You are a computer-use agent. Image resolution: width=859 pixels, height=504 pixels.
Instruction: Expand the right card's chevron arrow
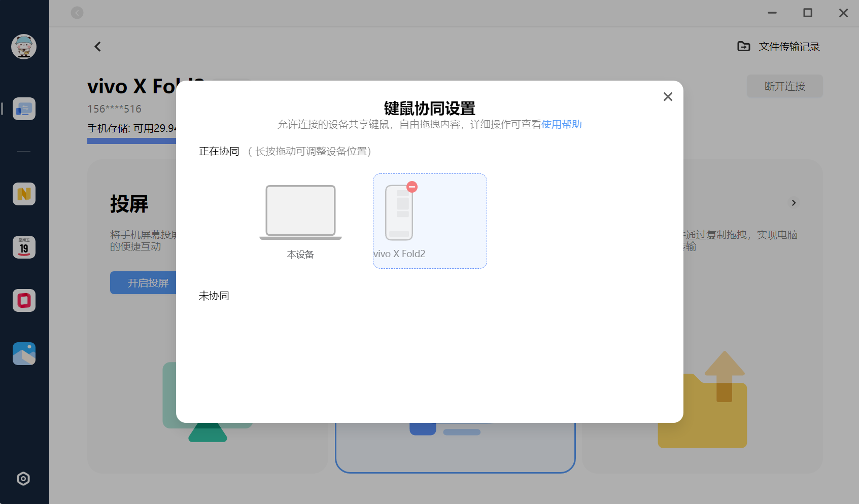(794, 203)
